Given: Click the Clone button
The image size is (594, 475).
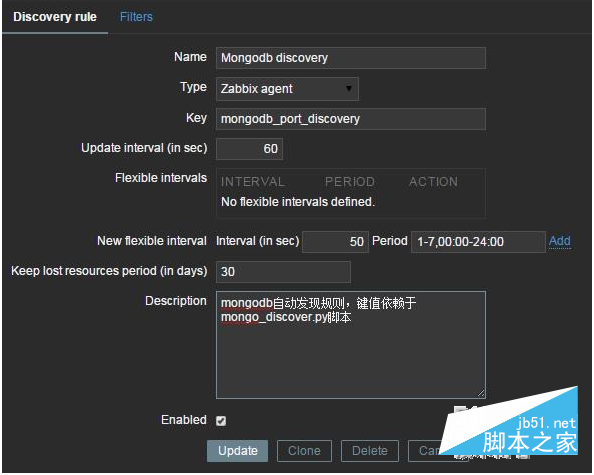Looking at the screenshot, I should 304,451.
